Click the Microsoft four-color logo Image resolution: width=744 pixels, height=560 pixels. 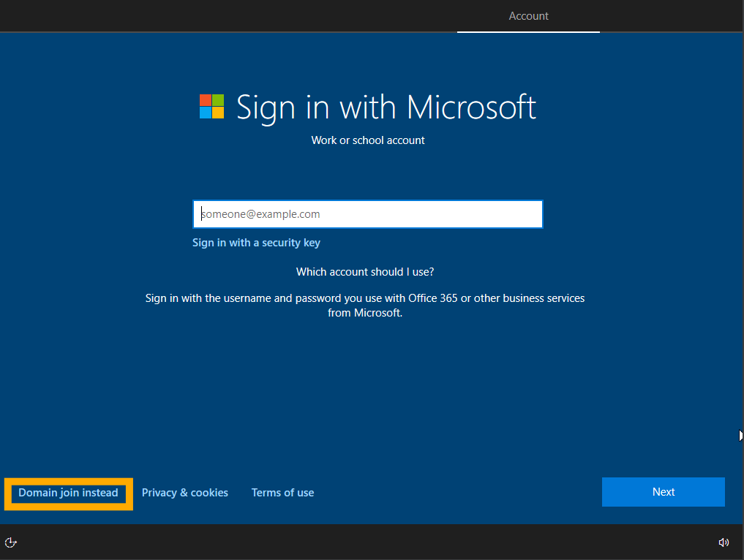211,106
